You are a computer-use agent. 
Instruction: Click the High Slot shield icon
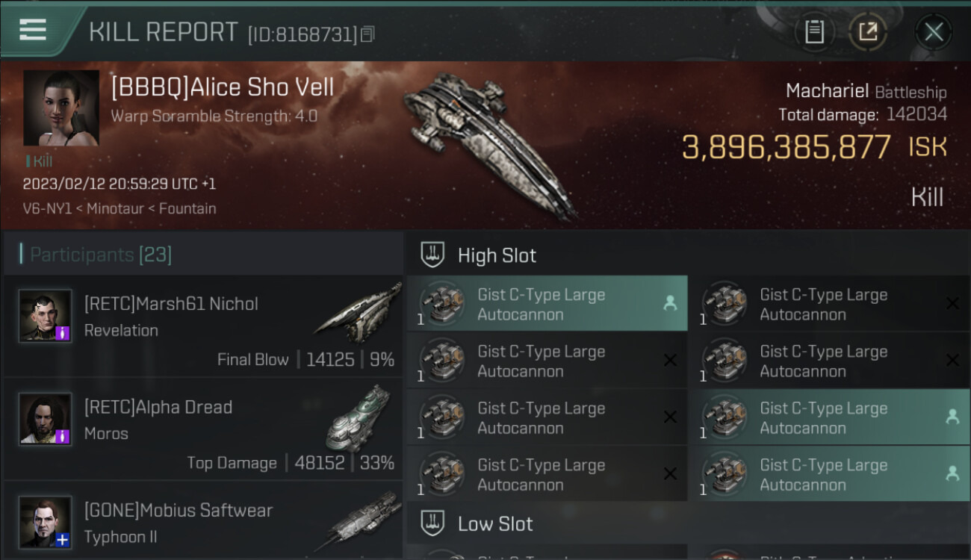click(432, 255)
